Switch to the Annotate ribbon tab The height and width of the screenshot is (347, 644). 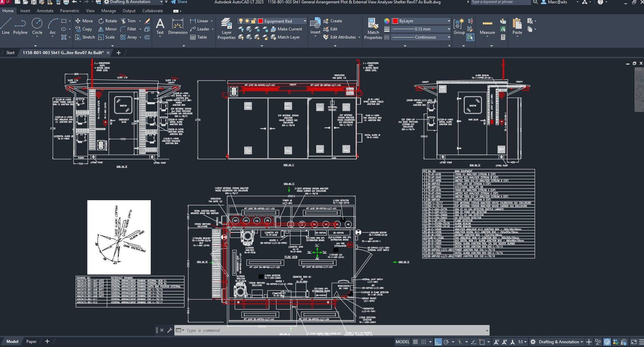45,10
